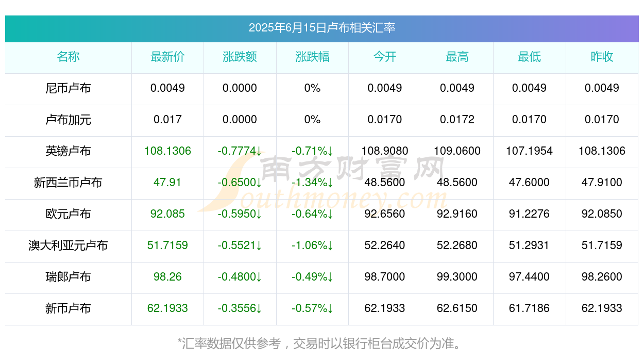644x360 pixels.
Task: Click change value -0.3556↓
Action: click(x=240, y=308)
